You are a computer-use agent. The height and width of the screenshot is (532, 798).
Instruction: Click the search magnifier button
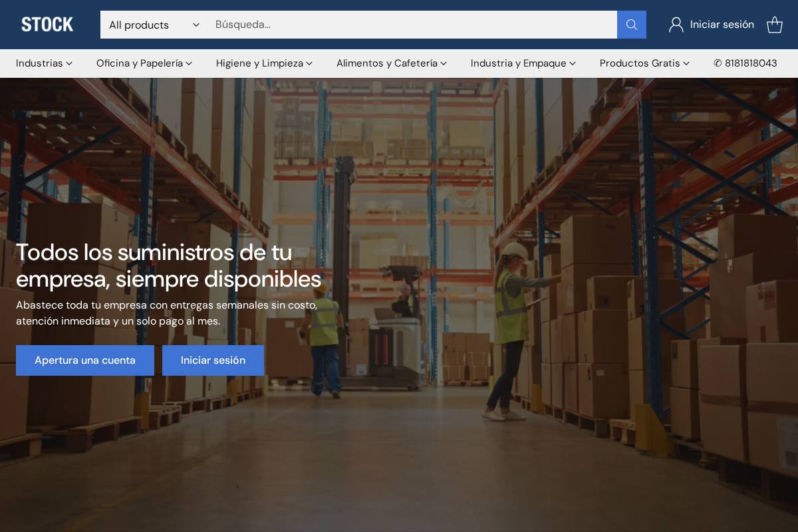click(x=632, y=25)
